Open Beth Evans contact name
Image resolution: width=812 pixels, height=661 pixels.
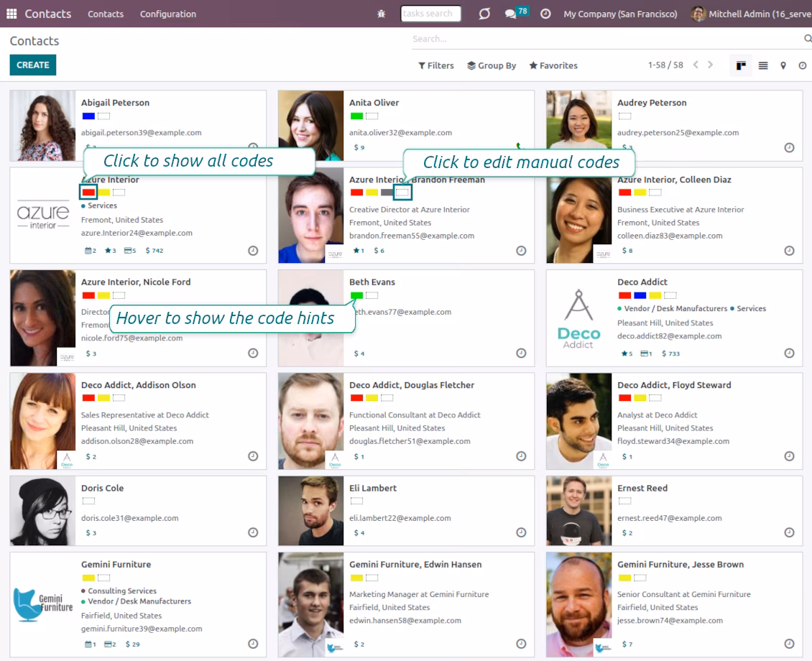372,282
